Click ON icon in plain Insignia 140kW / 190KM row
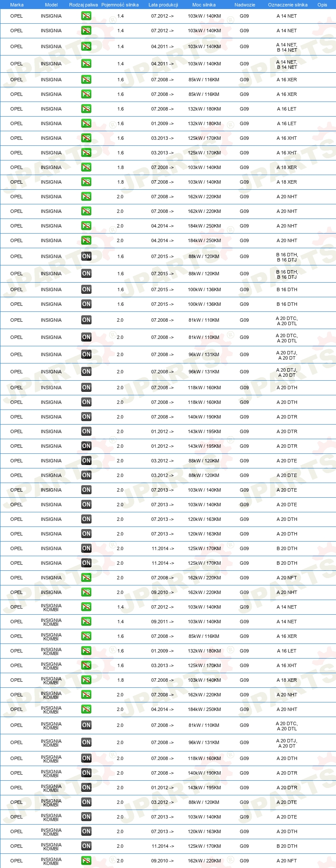 click(x=86, y=417)
